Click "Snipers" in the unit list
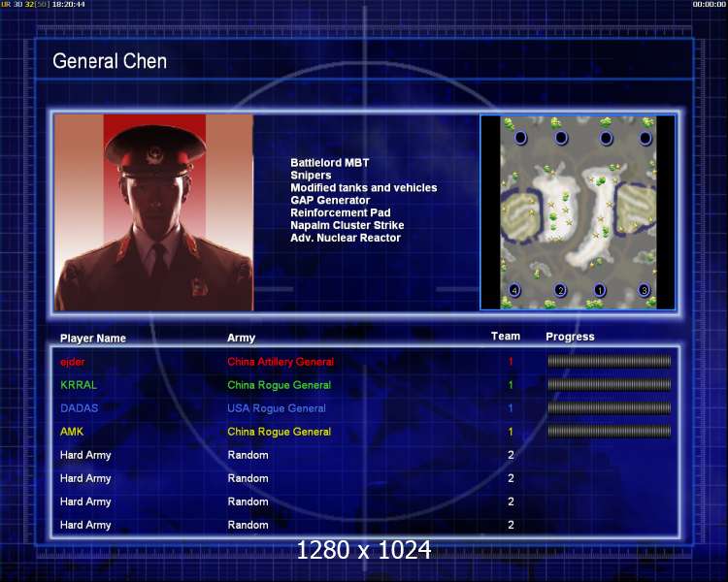The width and height of the screenshot is (728, 582). tap(311, 176)
